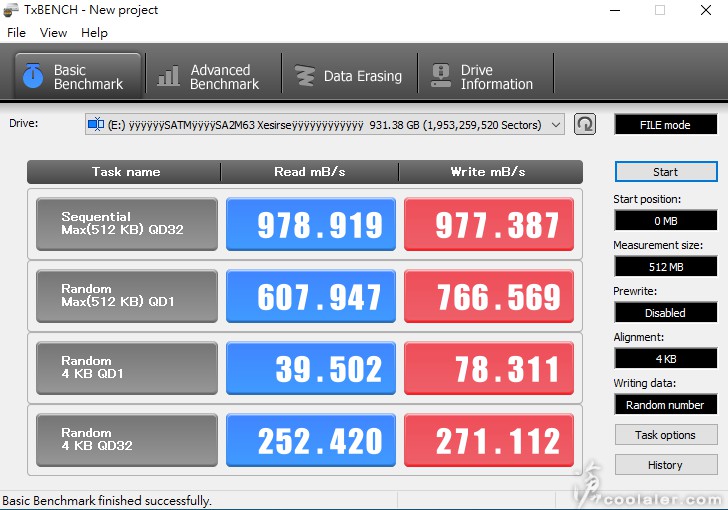Change Prewrite Disabled setting

point(666,313)
